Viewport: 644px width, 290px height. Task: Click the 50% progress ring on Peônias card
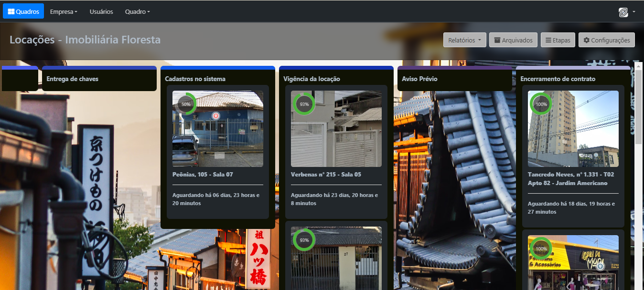pos(186,104)
